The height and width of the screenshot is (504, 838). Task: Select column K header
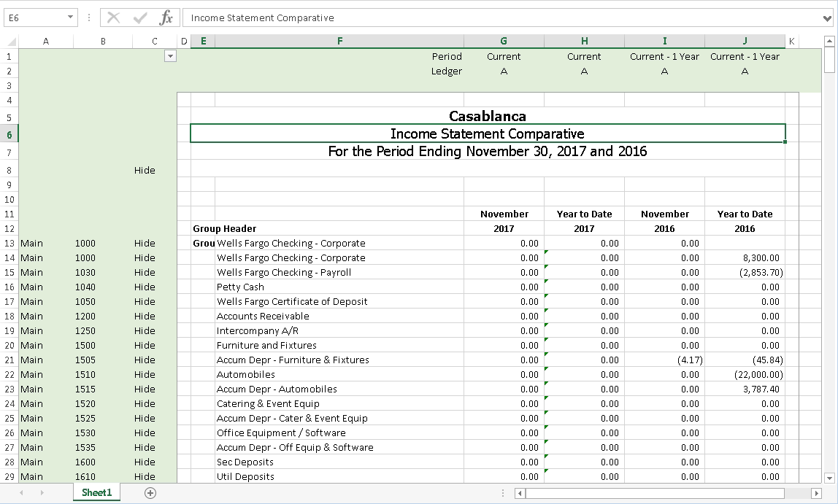[x=791, y=41]
